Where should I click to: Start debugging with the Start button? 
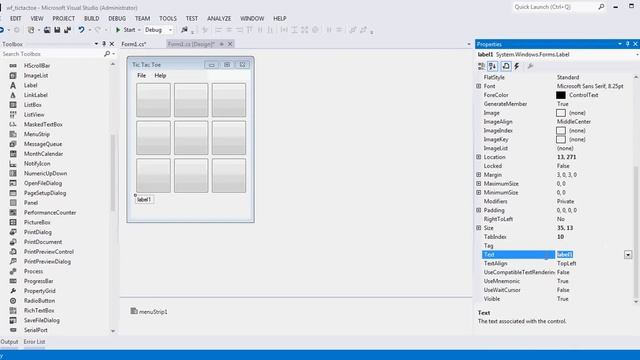[125, 30]
